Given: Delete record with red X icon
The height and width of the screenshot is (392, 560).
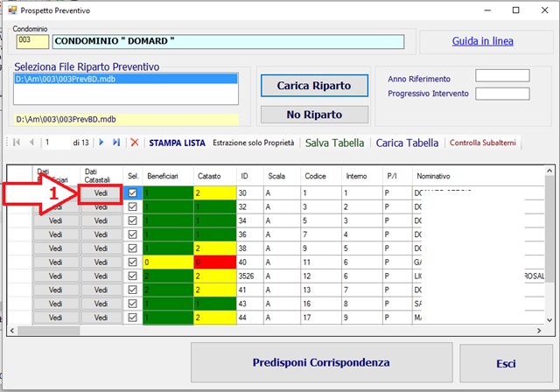Looking at the screenshot, I should (x=135, y=143).
